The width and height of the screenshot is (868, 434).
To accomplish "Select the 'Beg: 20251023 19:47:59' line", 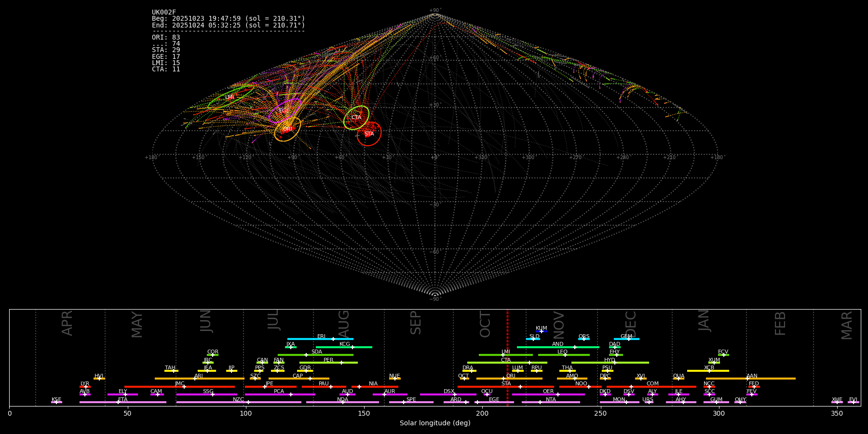I will coord(229,19).
